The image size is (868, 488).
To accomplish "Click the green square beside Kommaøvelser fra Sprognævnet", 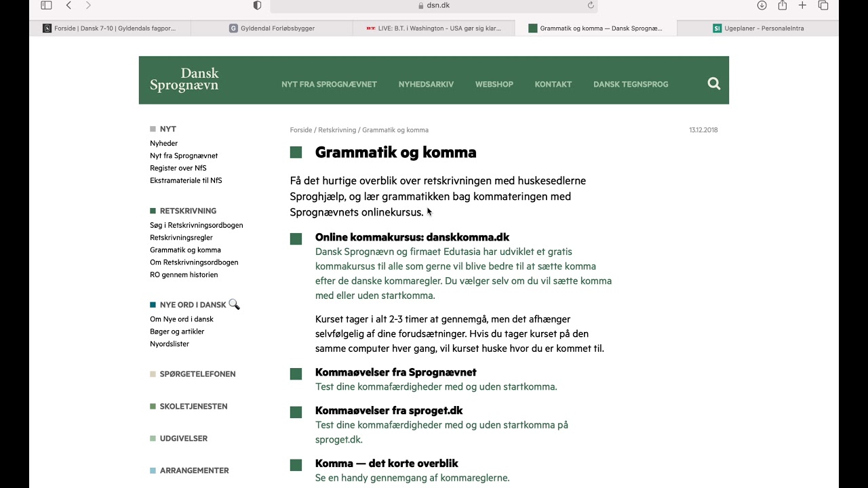I will click(x=296, y=374).
